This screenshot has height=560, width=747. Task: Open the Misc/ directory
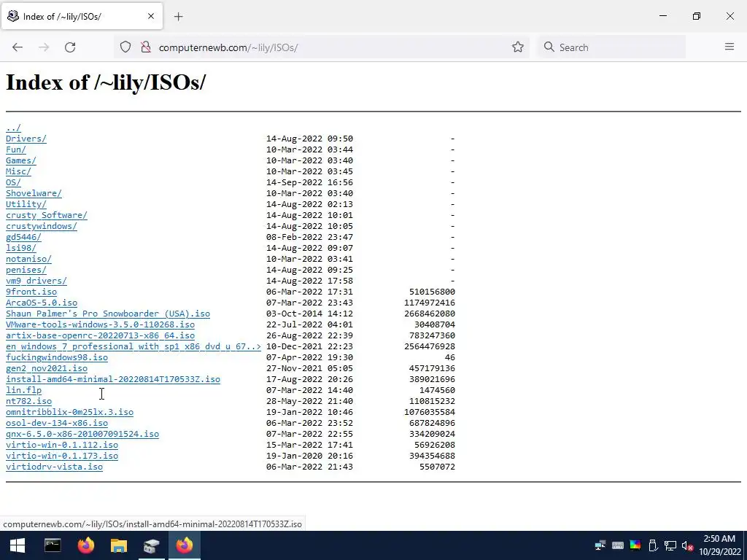pyautogui.click(x=18, y=171)
